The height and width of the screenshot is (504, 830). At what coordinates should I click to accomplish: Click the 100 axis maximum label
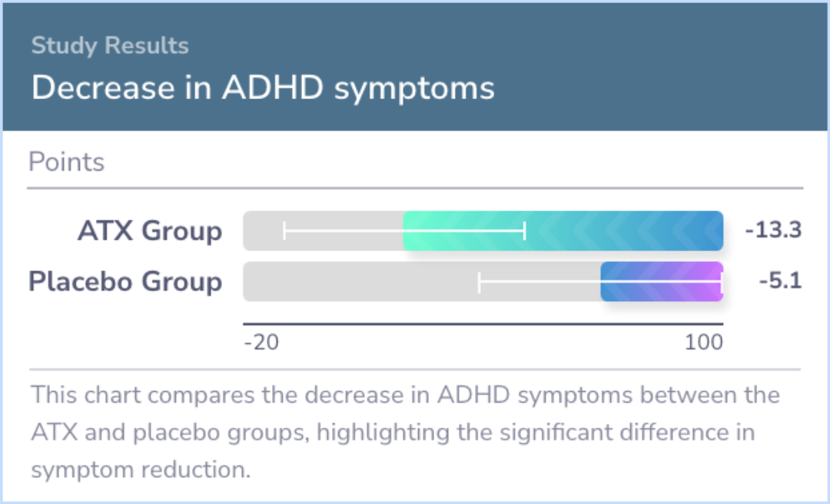point(703,343)
